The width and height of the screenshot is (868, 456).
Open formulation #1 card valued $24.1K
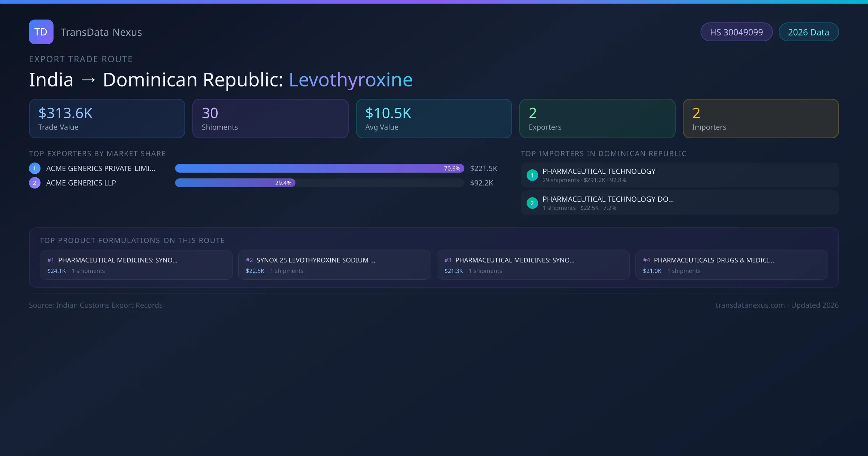(x=136, y=265)
